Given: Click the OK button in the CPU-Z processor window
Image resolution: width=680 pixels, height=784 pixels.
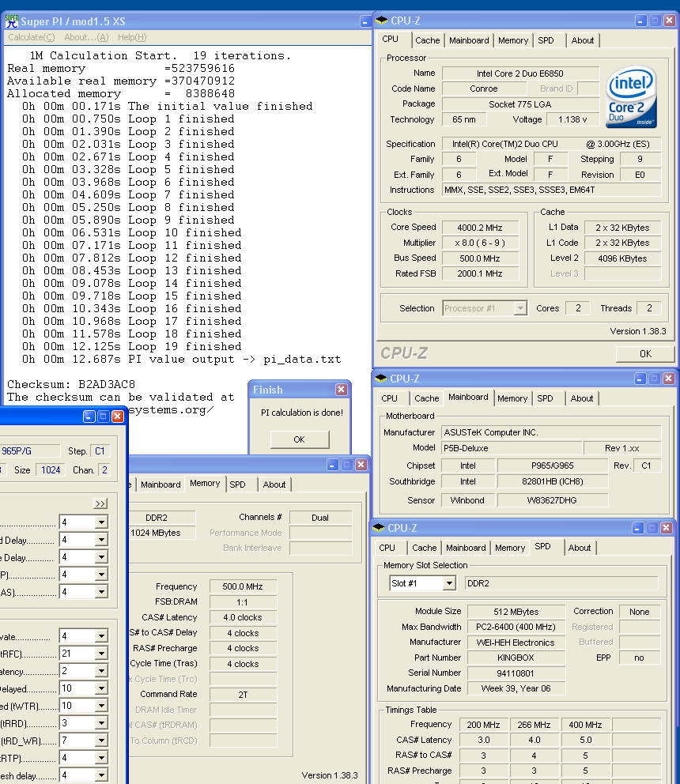Looking at the screenshot, I should pos(645,354).
